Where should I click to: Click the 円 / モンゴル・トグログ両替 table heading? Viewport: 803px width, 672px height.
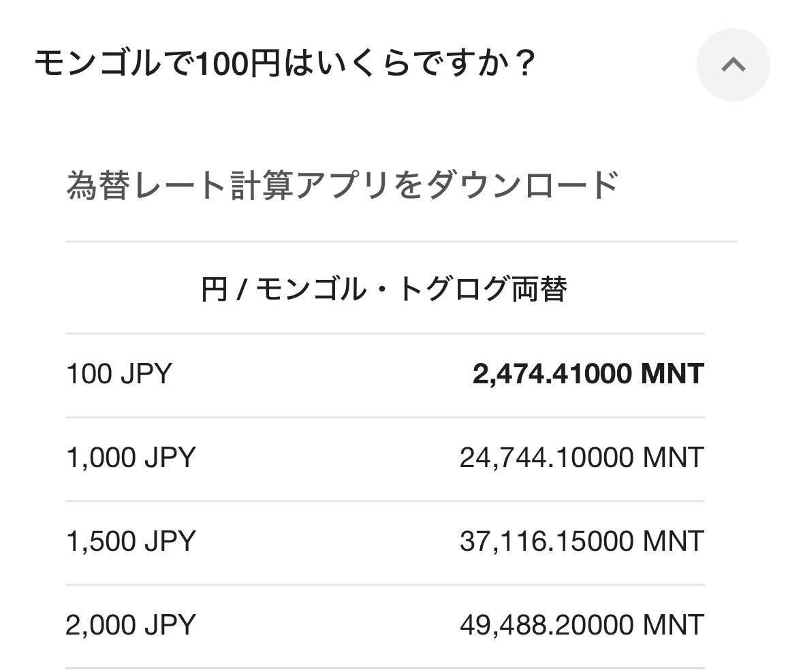(x=384, y=289)
